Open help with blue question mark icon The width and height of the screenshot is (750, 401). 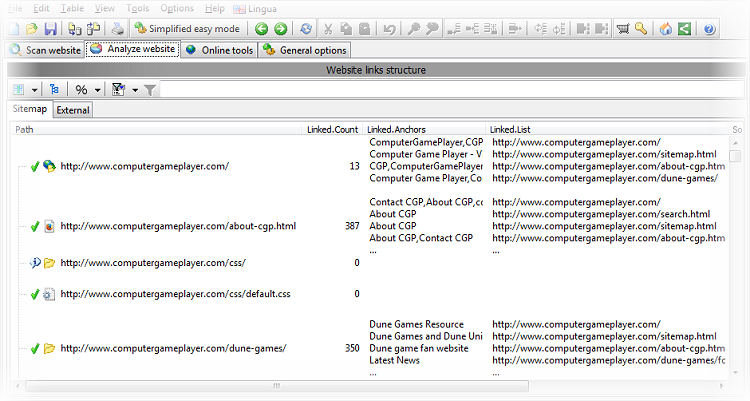click(709, 29)
